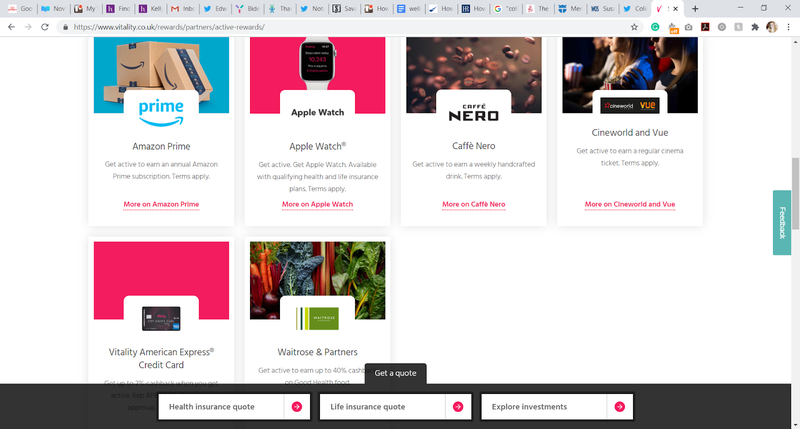Switch to the Gmail Inbox tab

[x=183, y=9]
